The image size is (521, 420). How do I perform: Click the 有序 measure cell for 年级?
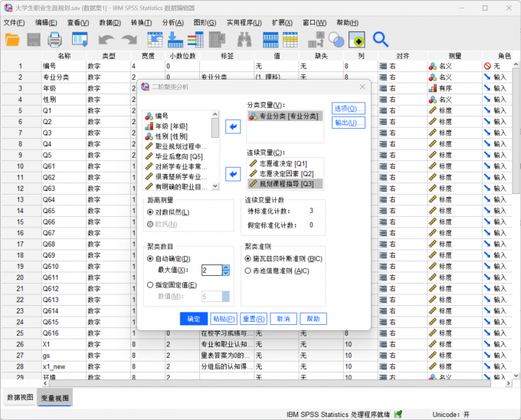[x=454, y=88]
